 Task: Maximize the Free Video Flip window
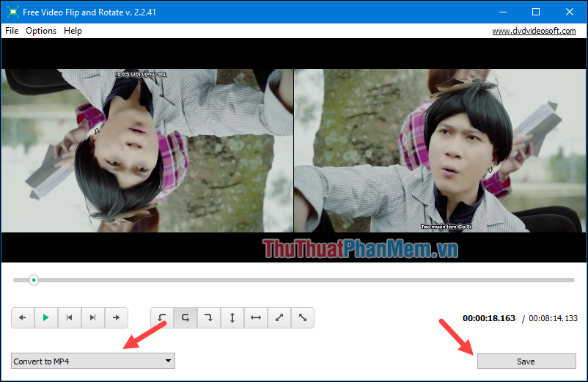point(536,12)
